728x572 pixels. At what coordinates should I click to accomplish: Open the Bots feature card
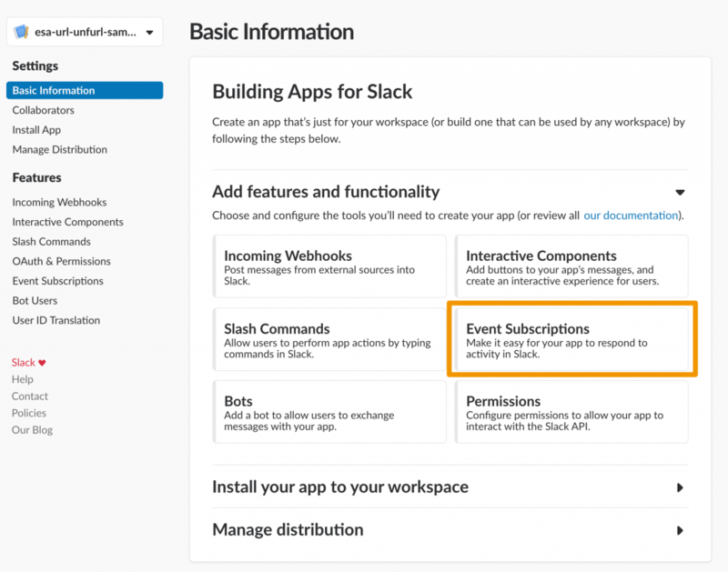329,413
